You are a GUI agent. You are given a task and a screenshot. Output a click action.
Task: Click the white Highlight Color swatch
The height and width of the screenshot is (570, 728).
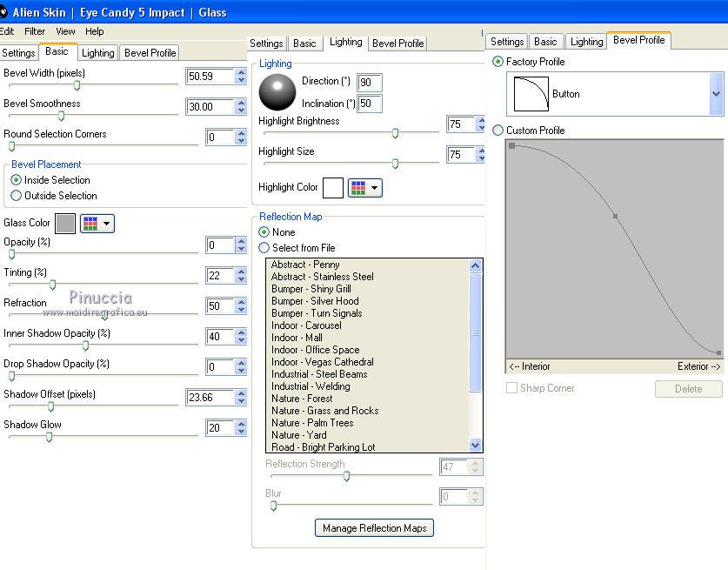click(x=332, y=188)
